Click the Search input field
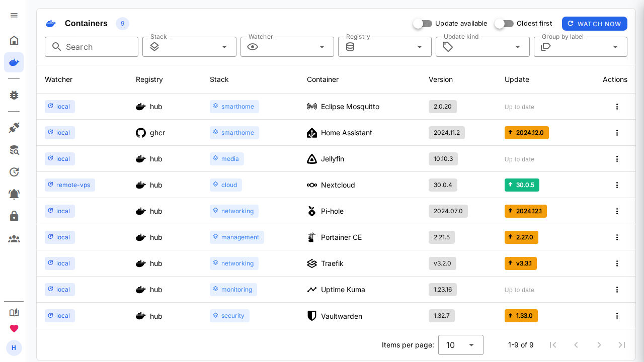 pyautogui.click(x=92, y=47)
